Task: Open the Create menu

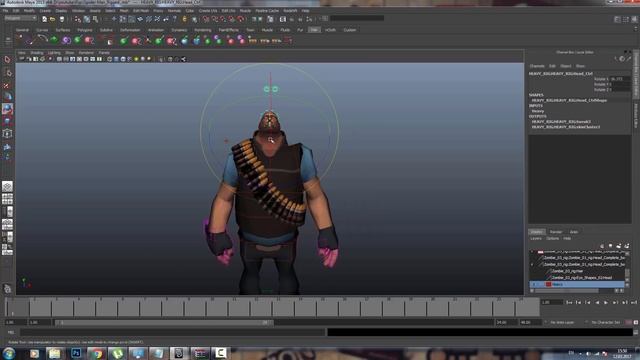Action: pos(45,11)
